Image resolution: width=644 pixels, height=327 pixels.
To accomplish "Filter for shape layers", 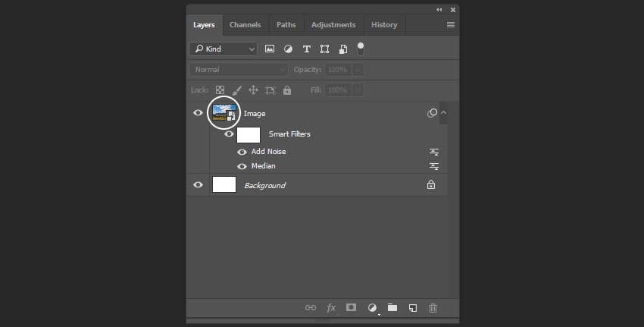I will pyautogui.click(x=324, y=49).
